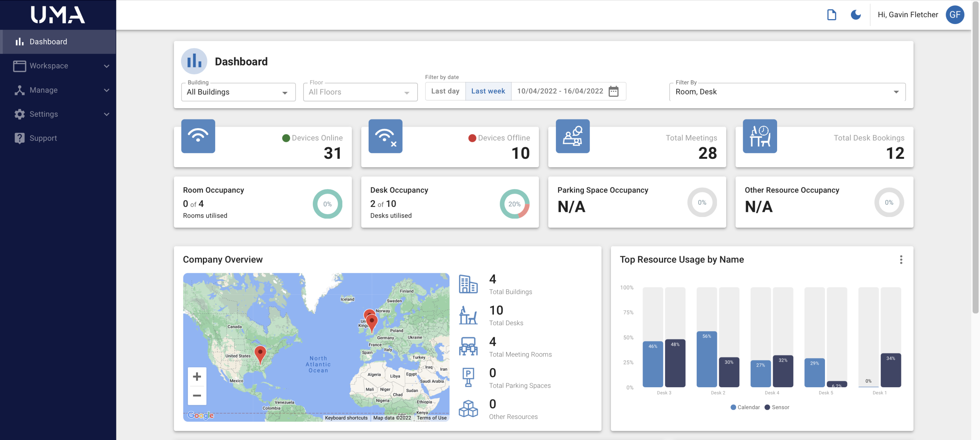Open Support in sidebar

[58, 138]
